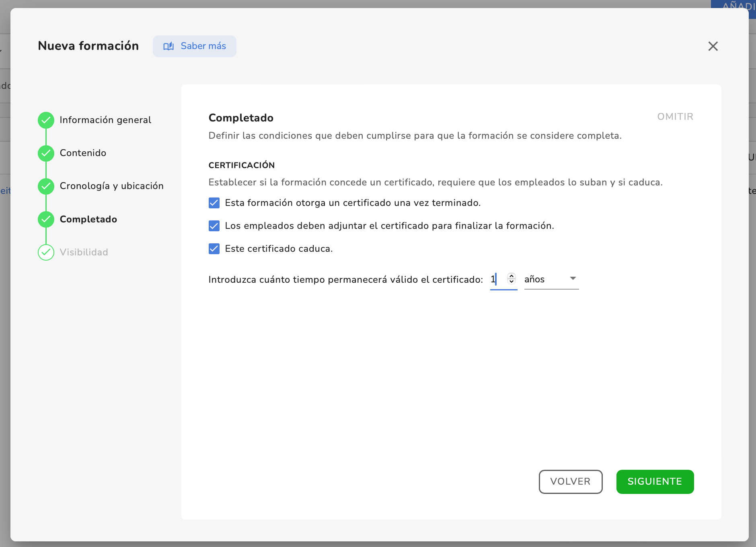Viewport: 756px width, 547px height.
Task: Click 'Establecer si la formación concede' text
Action: (436, 182)
